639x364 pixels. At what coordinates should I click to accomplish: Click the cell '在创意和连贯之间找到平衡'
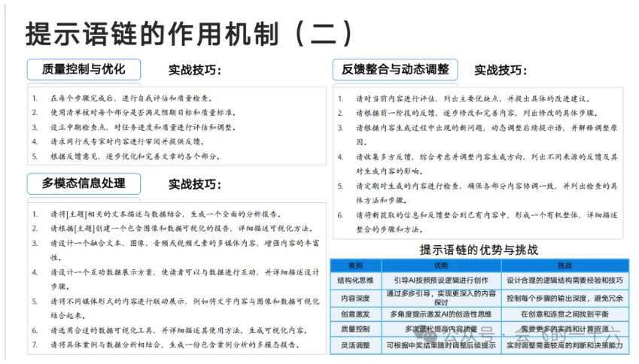564,314
